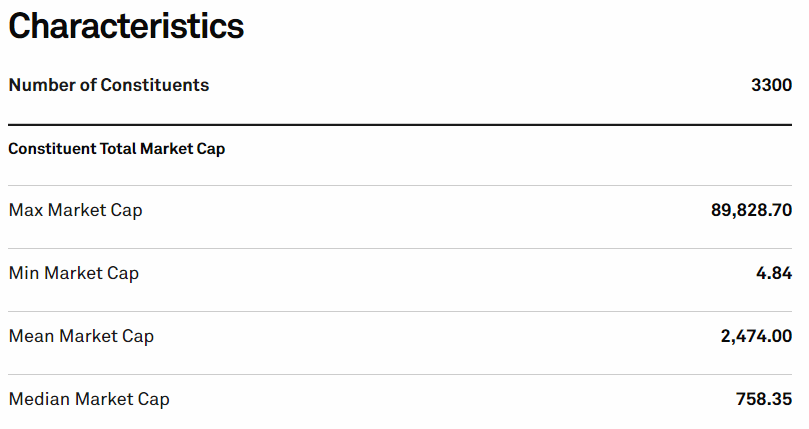The height and width of the screenshot is (429, 809).
Task: Click the divider between Min and Mean rows
Action: [x=400, y=311]
